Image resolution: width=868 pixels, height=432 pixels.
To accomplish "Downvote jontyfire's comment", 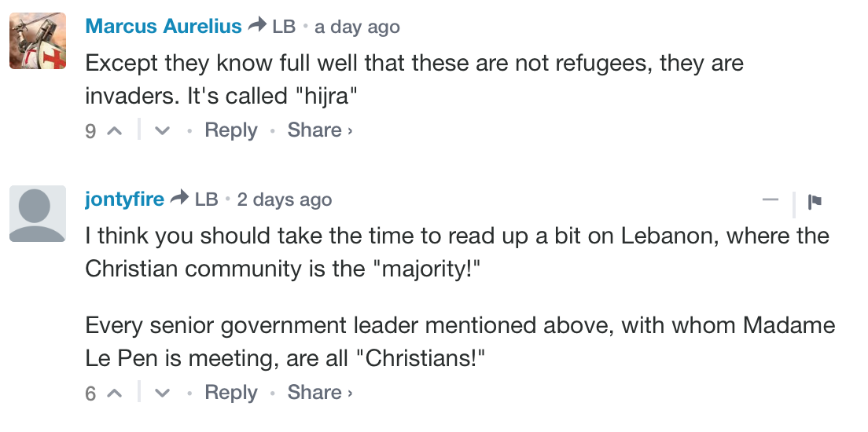I will point(163,394).
